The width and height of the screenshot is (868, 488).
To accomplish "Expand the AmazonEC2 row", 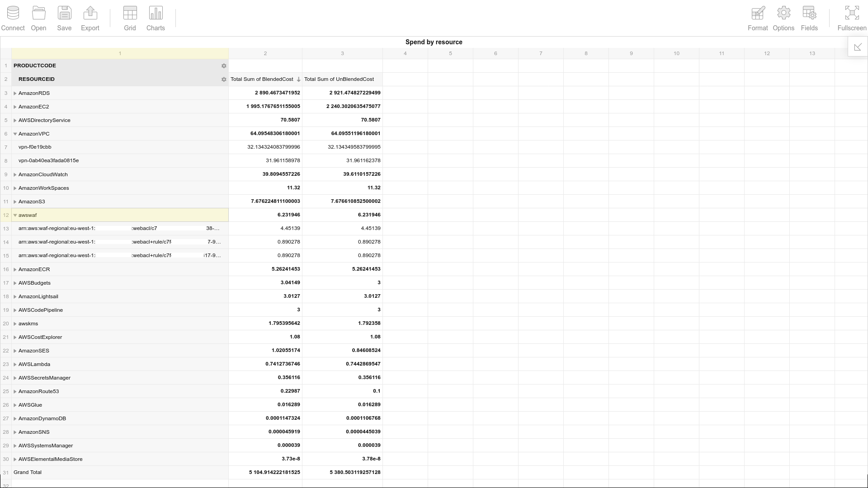I will pyautogui.click(x=15, y=107).
